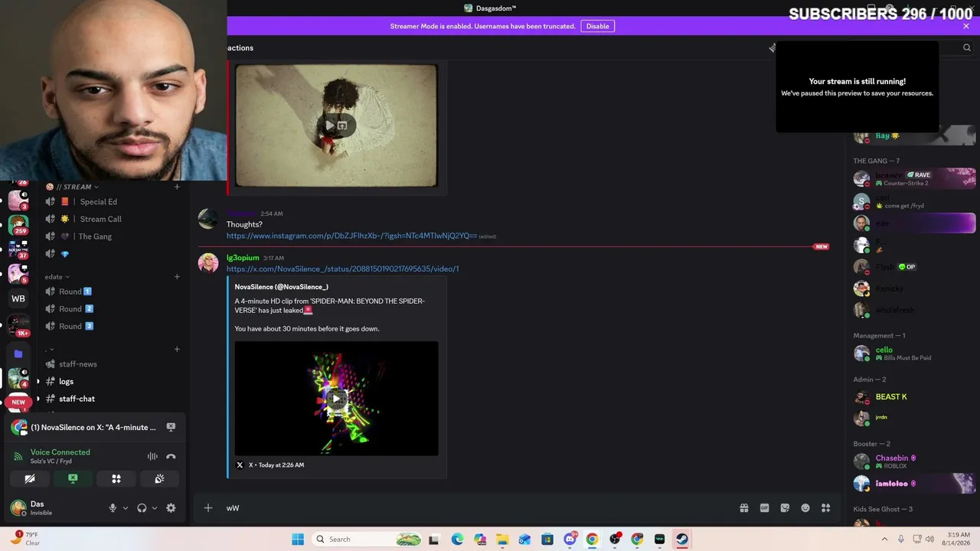Open the GIF picker
Viewport: 980px width, 551px height.
[x=764, y=508]
